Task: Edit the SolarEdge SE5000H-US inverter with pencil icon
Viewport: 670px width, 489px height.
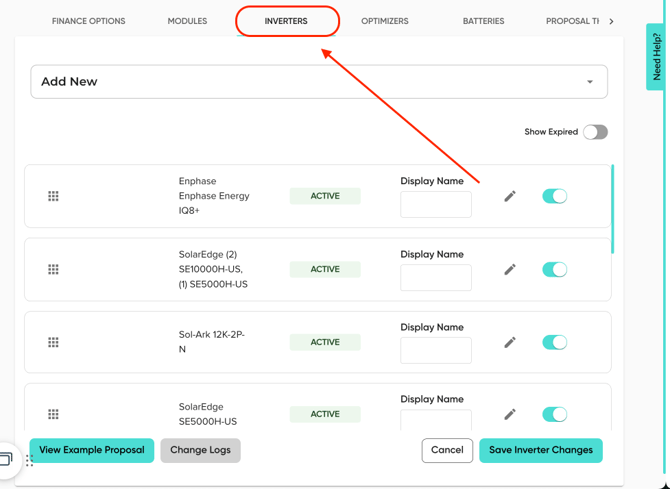Action: click(x=510, y=414)
